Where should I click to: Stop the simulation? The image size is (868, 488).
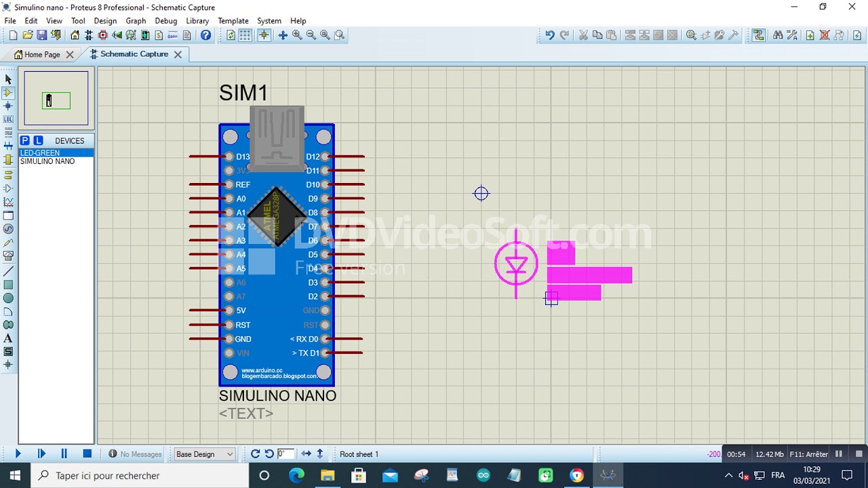tap(87, 454)
